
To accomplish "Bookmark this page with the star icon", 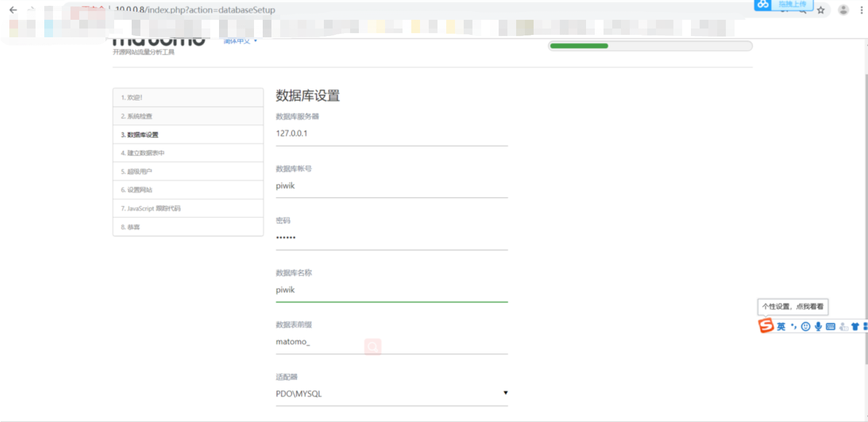I will click(821, 10).
